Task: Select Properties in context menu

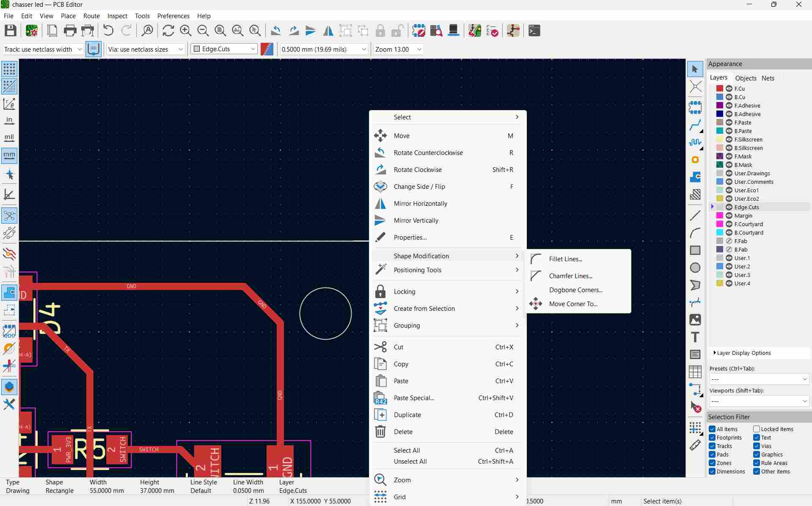Action: click(x=448, y=238)
